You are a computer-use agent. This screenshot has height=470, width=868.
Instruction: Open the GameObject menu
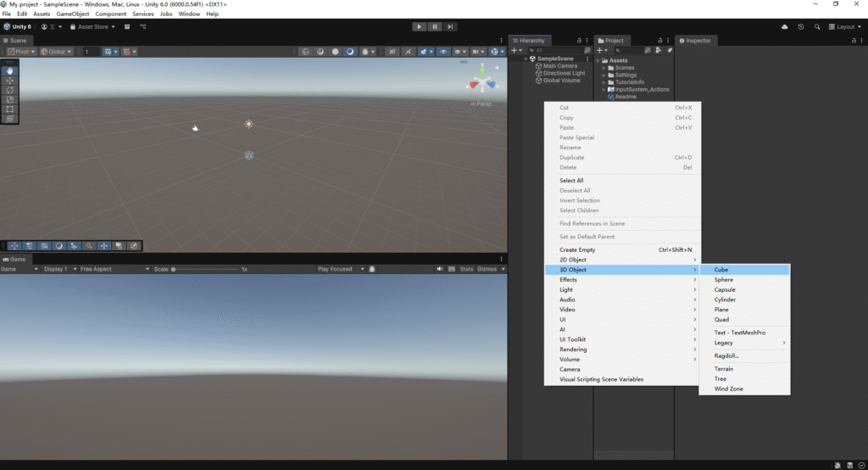[73, 14]
